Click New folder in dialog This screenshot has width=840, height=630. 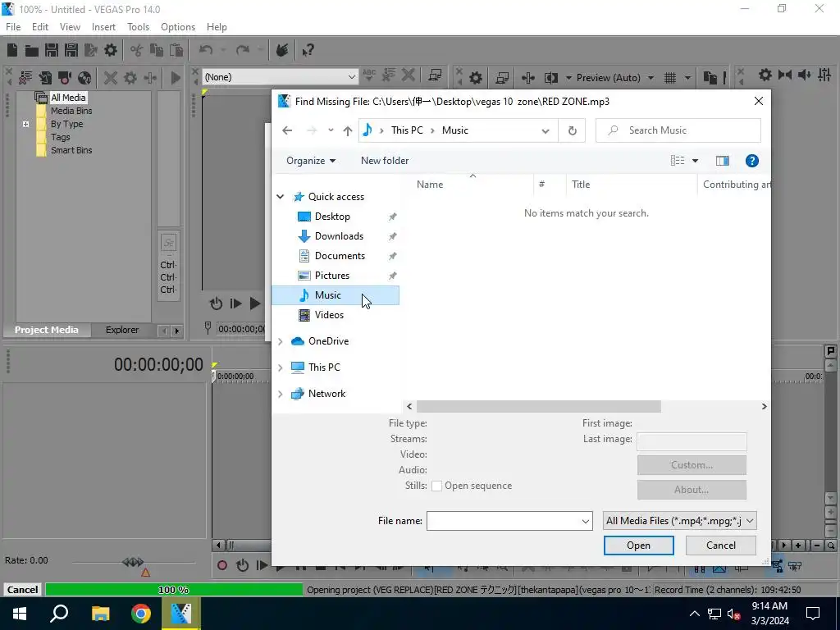click(x=385, y=161)
